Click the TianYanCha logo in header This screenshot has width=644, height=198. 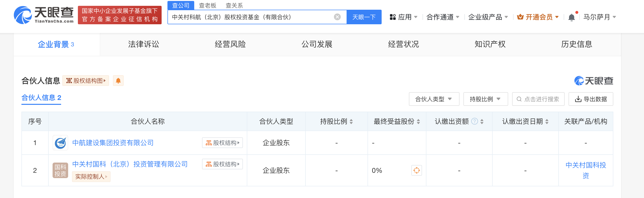(x=44, y=15)
